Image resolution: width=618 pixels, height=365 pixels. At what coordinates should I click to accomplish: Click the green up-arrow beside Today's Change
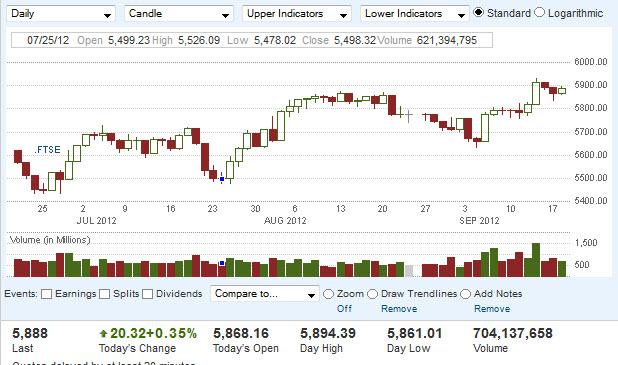(104, 334)
